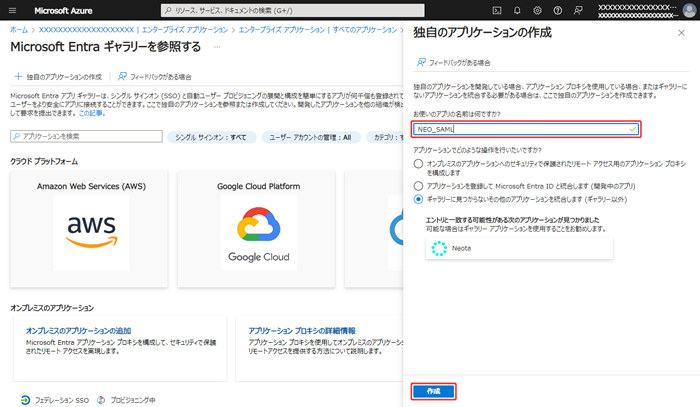Open portal settings gear

coord(538,10)
